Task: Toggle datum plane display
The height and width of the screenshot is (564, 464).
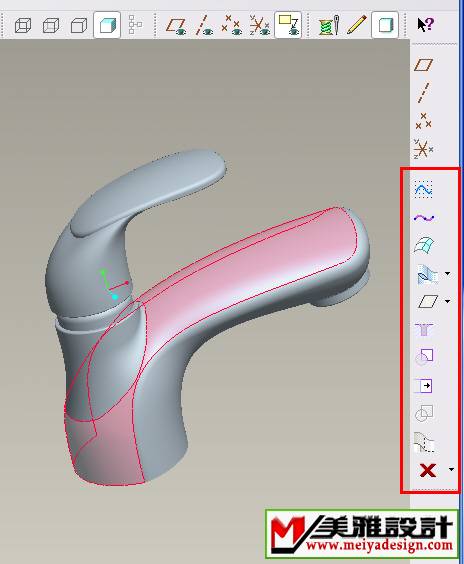Action: point(176,26)
